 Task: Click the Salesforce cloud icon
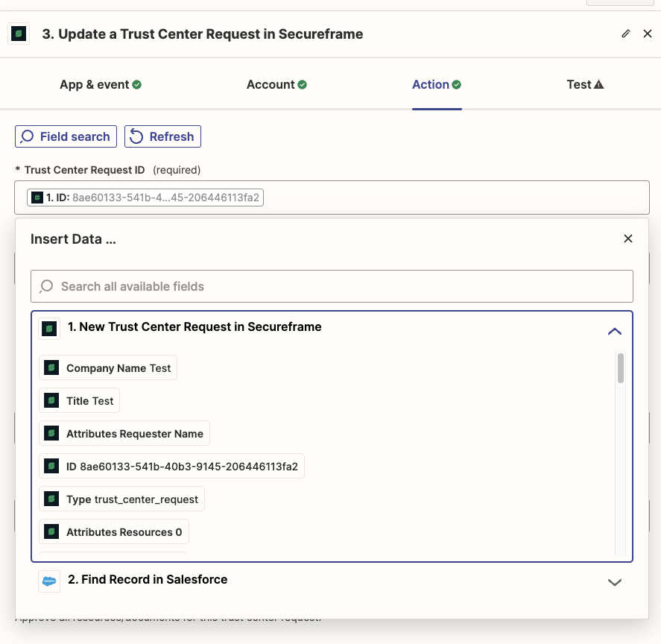49,581
